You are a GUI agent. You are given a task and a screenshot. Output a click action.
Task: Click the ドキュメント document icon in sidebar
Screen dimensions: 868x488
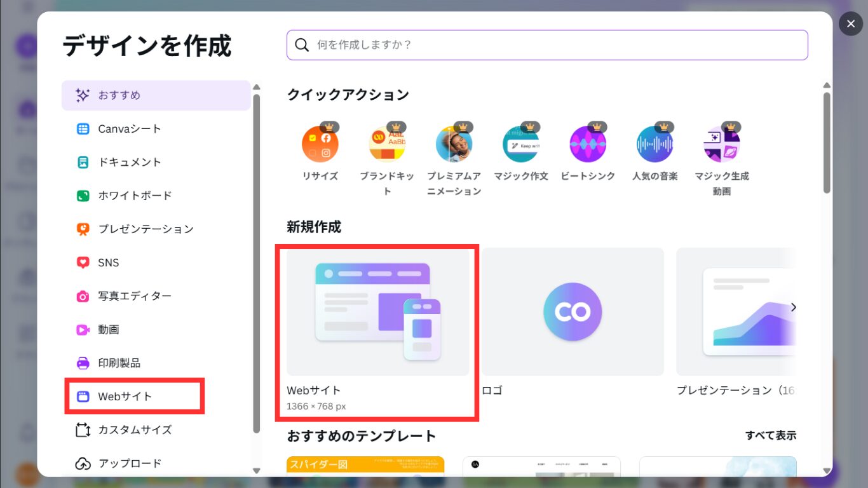click(x=83, y=163)
